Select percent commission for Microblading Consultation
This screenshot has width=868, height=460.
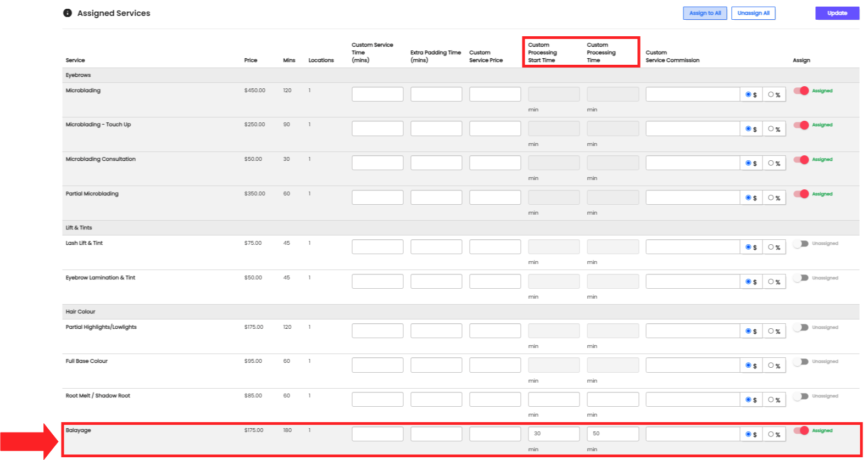(771, 163)
